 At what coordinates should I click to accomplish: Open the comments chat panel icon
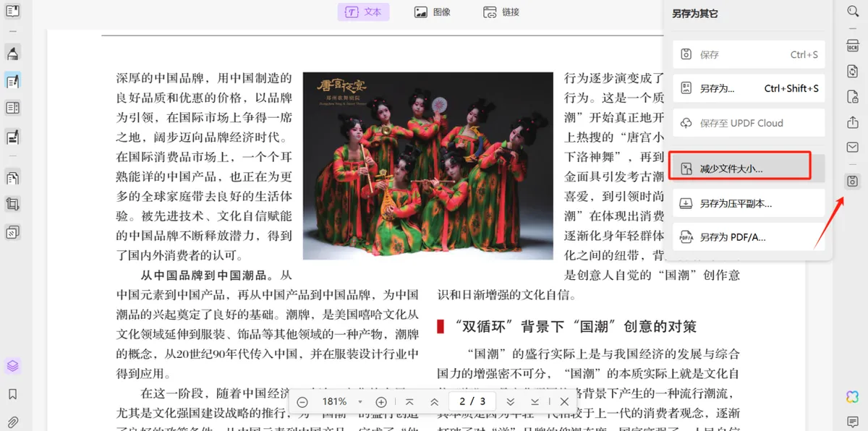(x=852, y=422)
